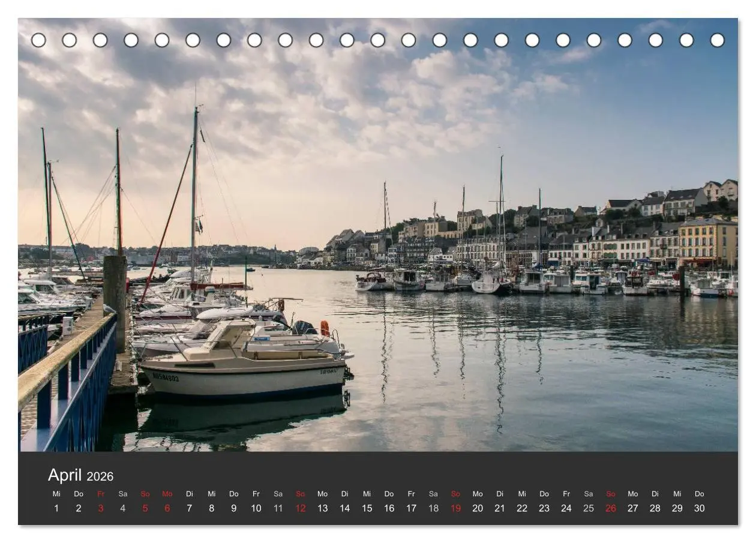Click date 28 in the calendar
Screen dimensions: 756x543
point(655,508)
